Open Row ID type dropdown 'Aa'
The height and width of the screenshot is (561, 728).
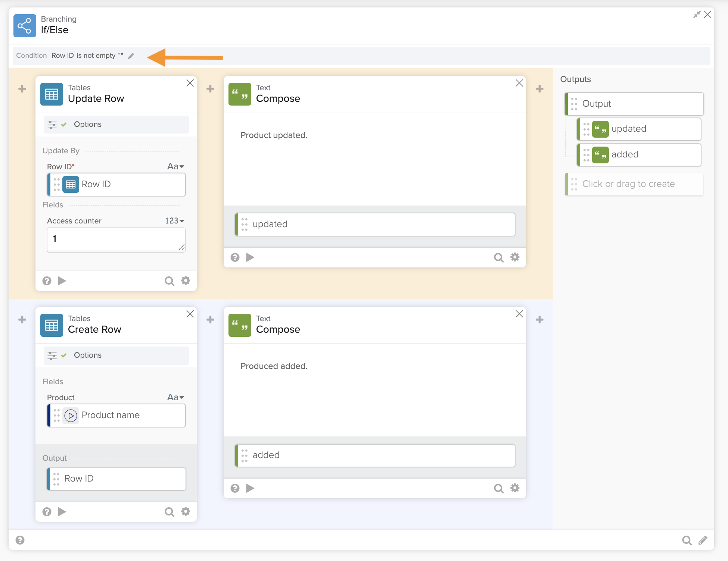175,166
